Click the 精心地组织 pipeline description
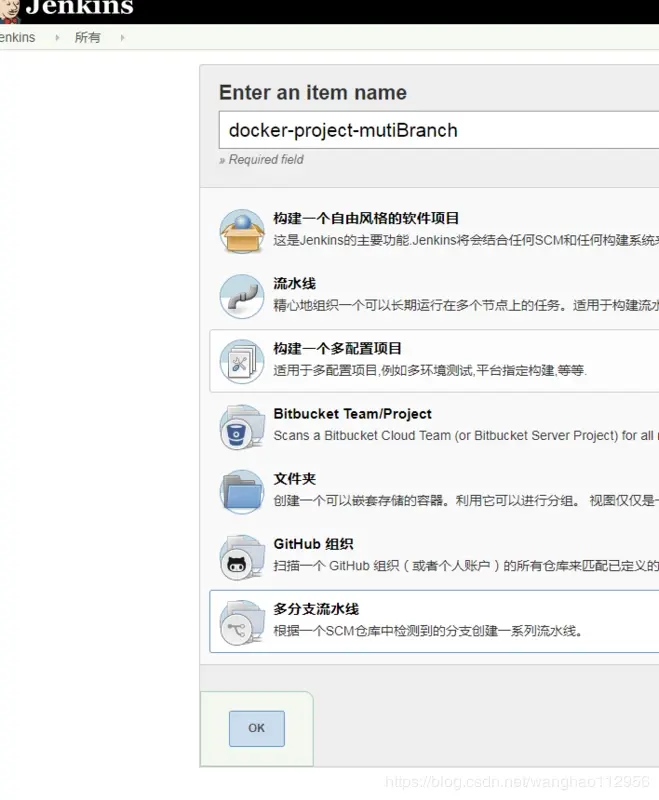 [x=466, y=306]
